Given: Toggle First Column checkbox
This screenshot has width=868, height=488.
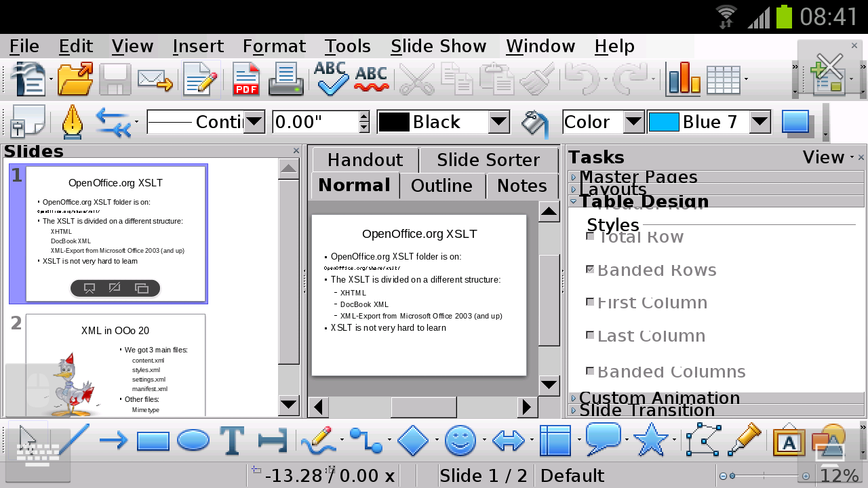Looking at the screenshot, I should pos(590,302).
